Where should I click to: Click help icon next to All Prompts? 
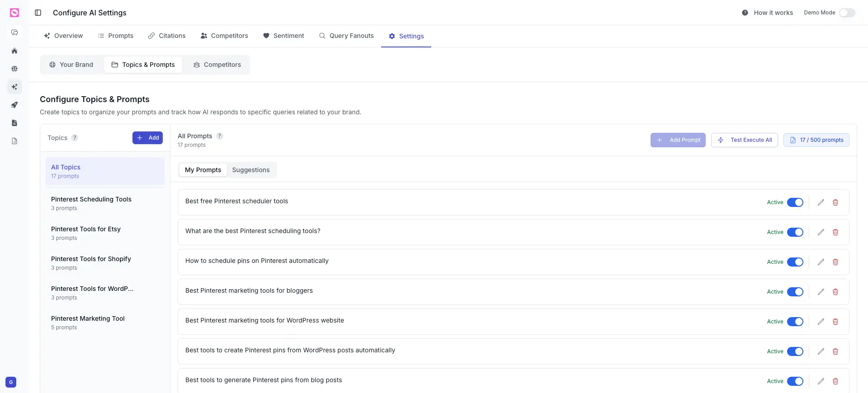coord(220,136)
